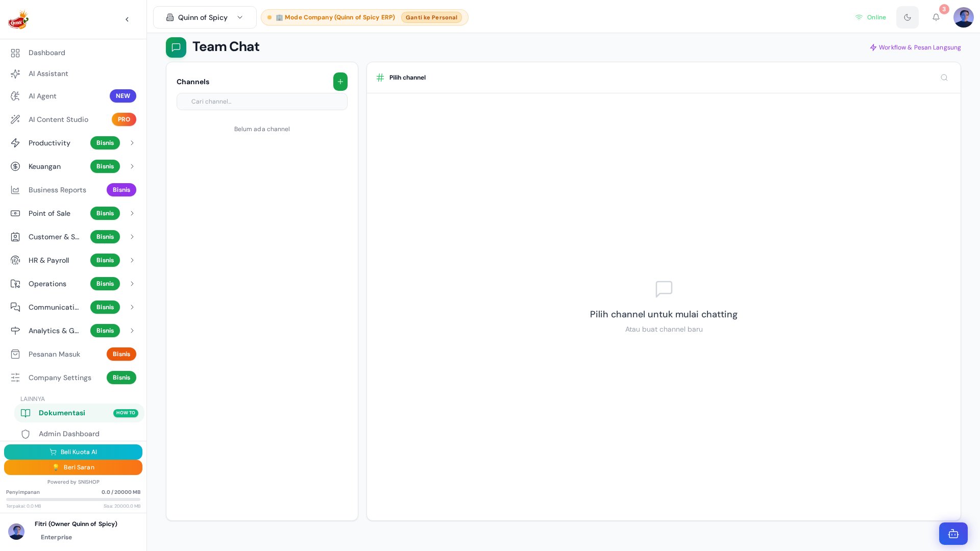The height and width of the screenshot is (551, 980).
Task: Open AI Agent menu item
Action: pos(73,96)
